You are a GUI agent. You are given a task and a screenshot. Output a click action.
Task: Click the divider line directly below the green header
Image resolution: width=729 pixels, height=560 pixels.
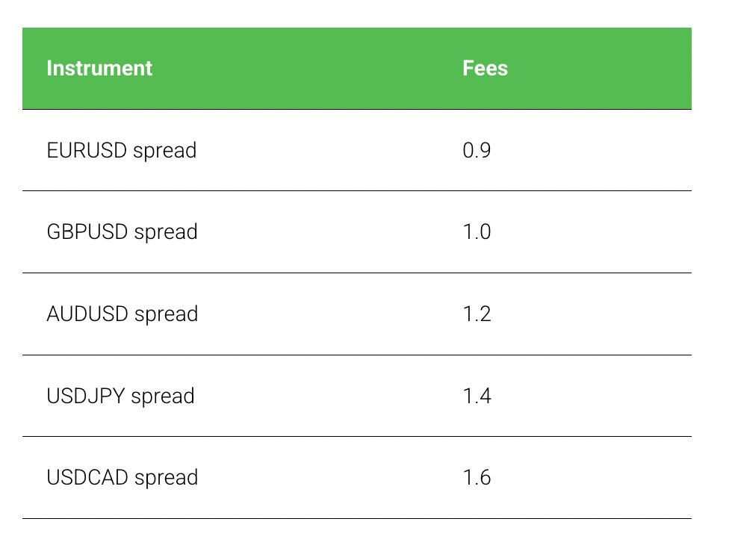357,110
